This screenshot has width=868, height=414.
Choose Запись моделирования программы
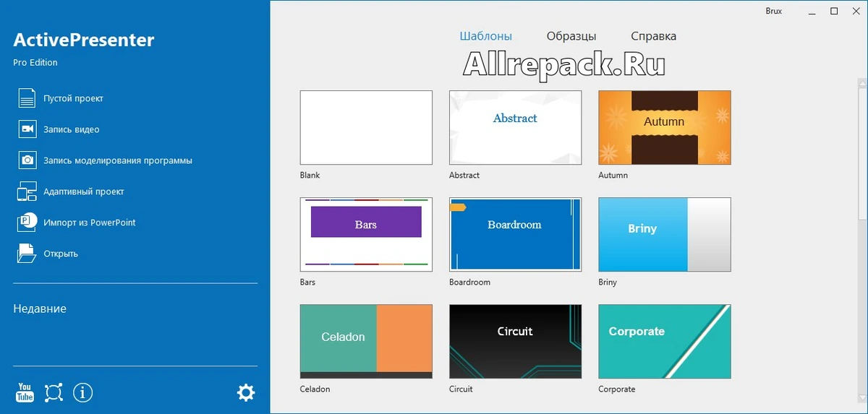(x=118, y=160)
